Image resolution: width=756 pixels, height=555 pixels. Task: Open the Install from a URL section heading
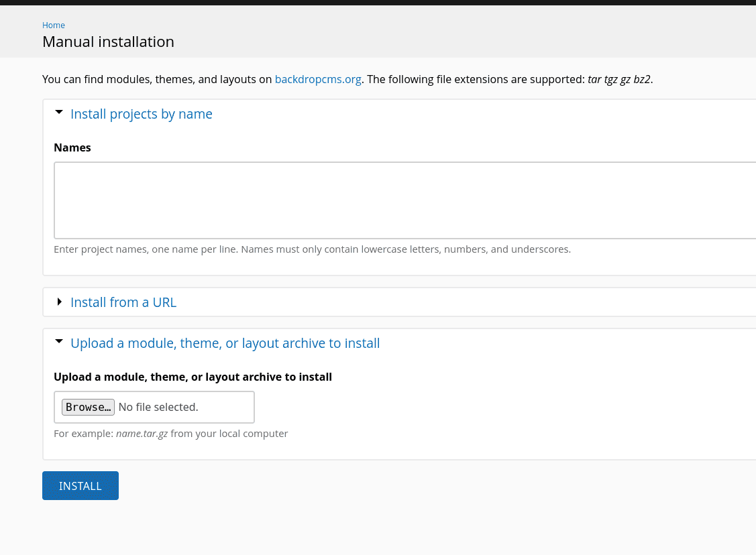coord(123,302)
